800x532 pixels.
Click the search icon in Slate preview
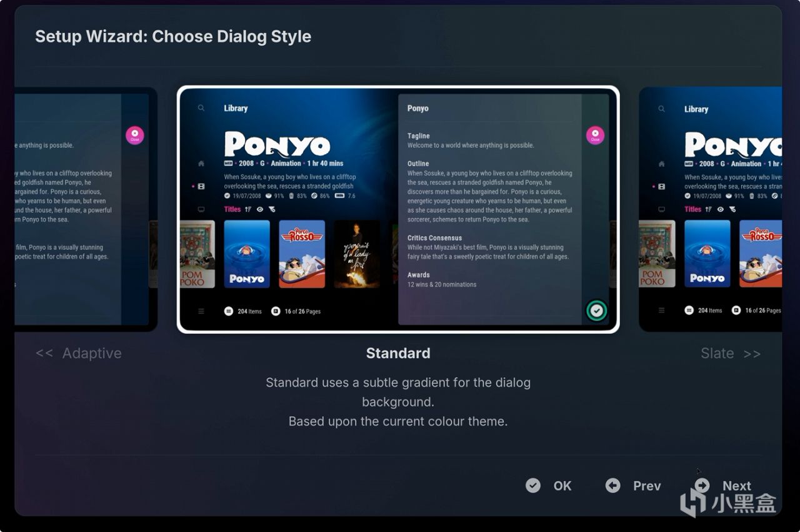point(662,109)
